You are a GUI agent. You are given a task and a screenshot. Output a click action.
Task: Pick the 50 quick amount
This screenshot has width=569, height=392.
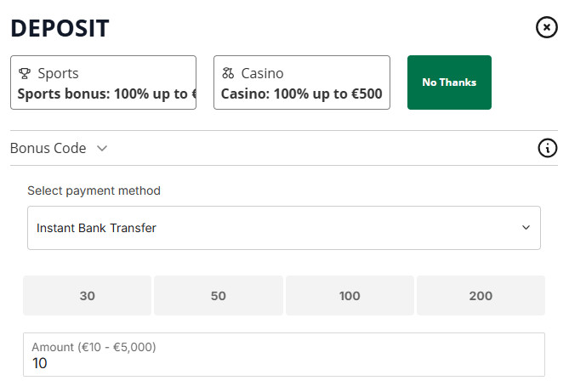tap(219, 296)
